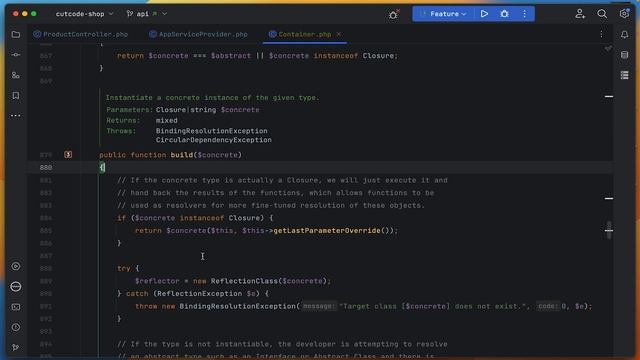
Task: Click CircularDependencyException in doc comment
Action: pos(213,140)
